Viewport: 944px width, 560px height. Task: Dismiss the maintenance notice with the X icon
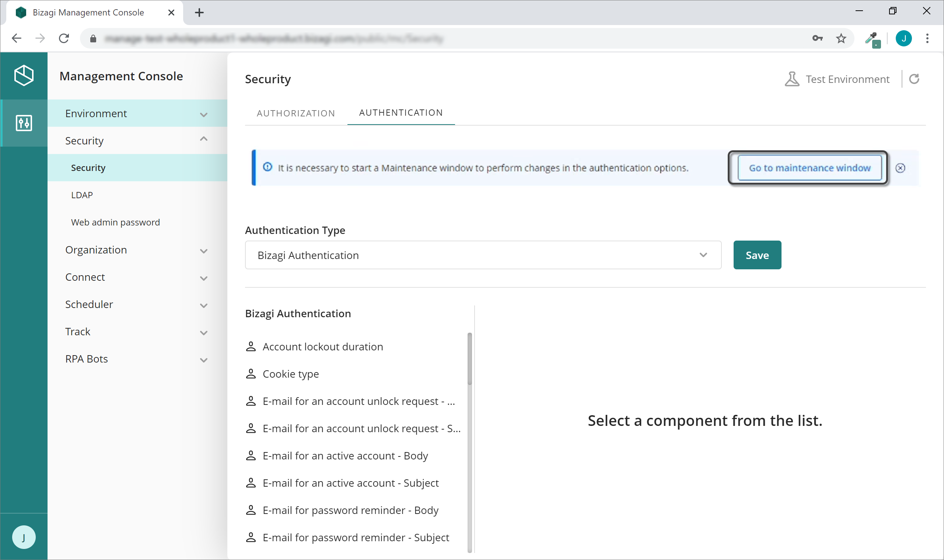(x=900, y=168)
